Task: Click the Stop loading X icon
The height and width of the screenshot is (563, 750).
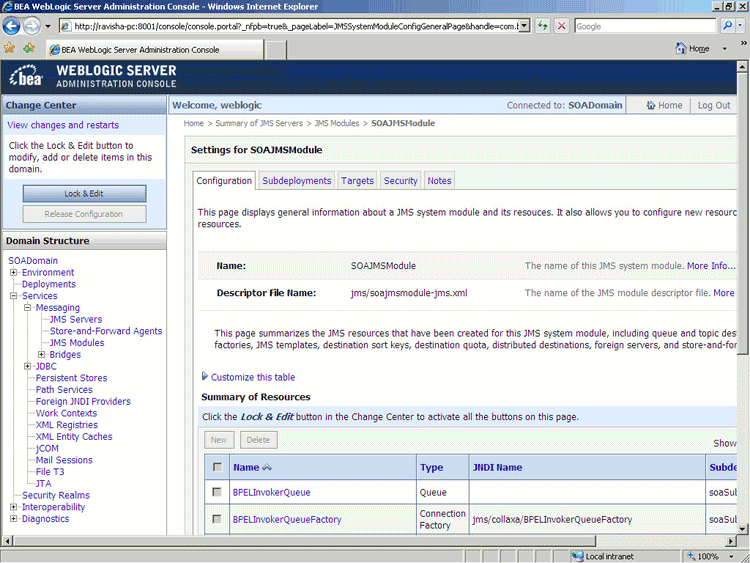Action: click(562, 26)
